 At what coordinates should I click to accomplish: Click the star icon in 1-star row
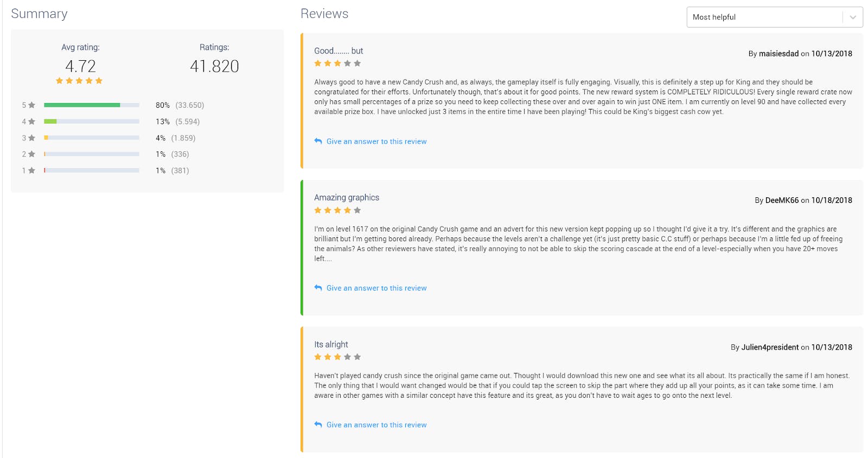[32, 171]
